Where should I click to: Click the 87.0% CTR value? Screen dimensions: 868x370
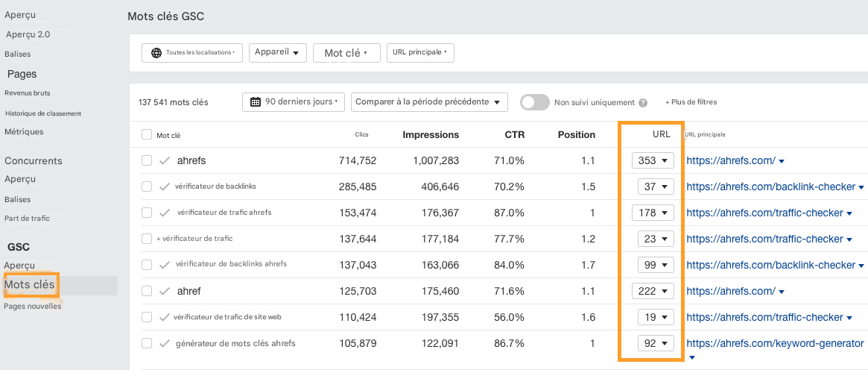(x=510, y=213)
